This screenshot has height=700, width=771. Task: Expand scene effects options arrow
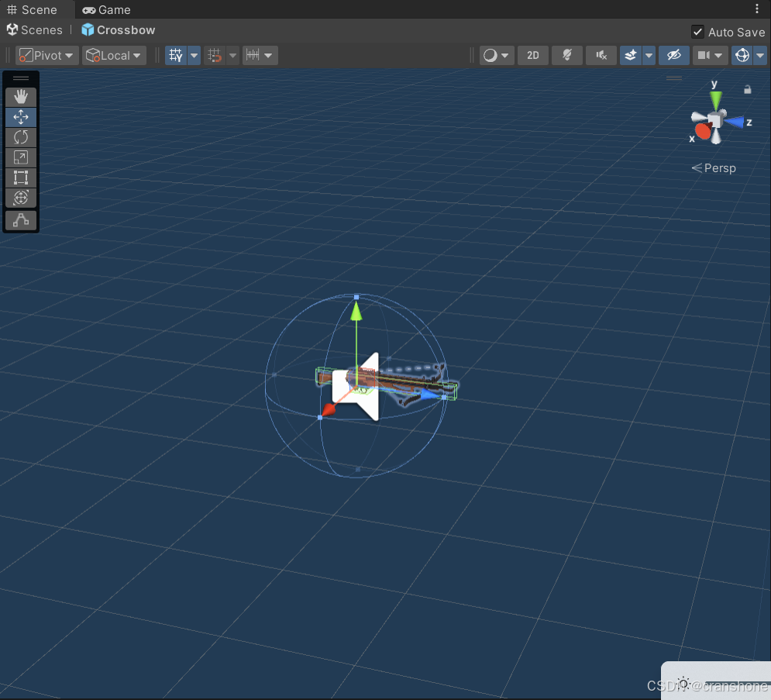649,56
